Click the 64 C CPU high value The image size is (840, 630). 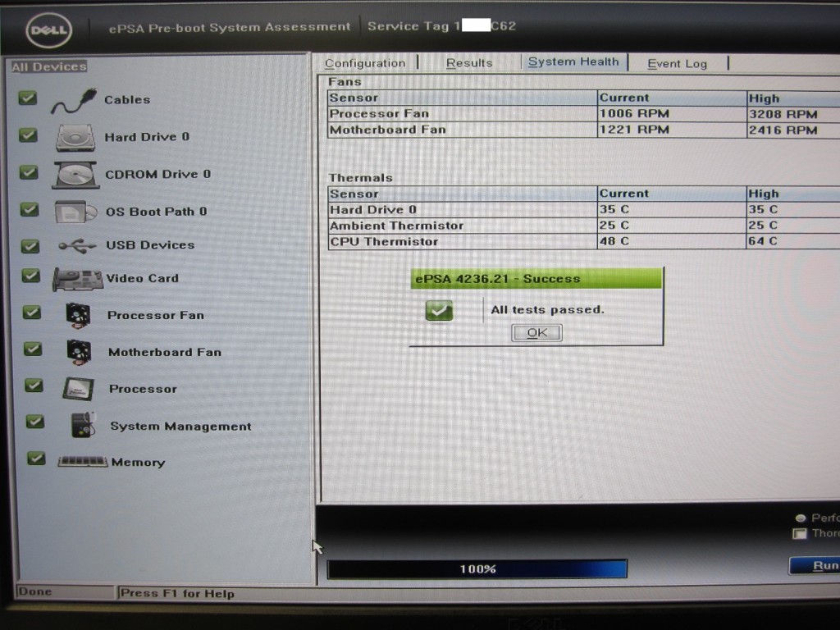[763, 241]
